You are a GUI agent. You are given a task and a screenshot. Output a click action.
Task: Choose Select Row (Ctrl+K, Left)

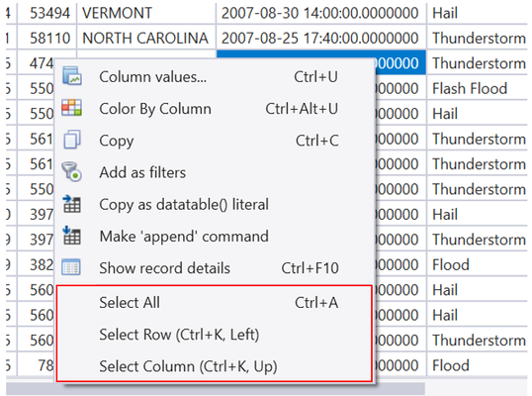click(215, 335)
